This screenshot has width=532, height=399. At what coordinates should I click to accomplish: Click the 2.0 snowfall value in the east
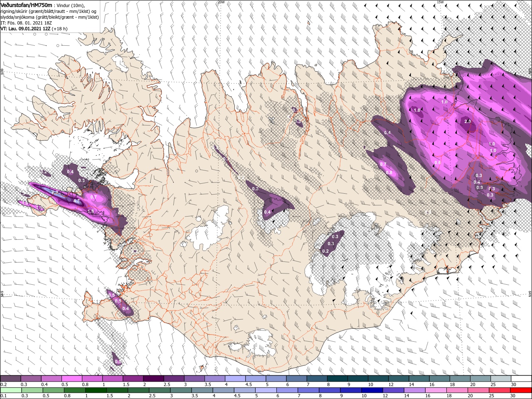tap(468, 121)
